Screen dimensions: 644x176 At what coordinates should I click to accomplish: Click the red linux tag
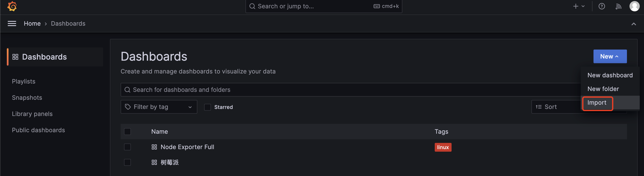(443, 147)
